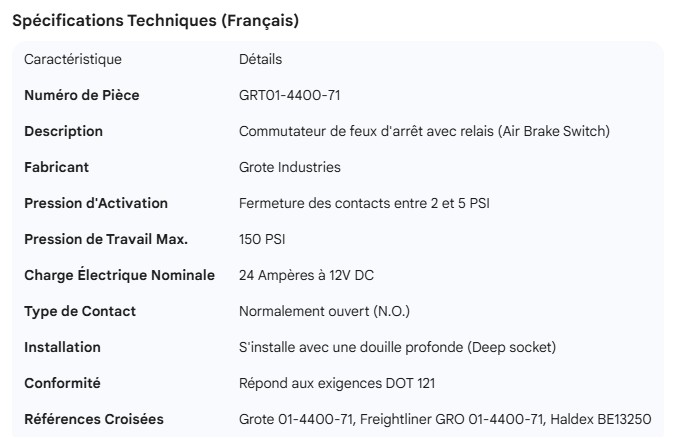Click the "Répond aux exigences DOT 121" text
The width and height of the screenshot is (673, 441).
pyautogui.click(x=337, y=384)
